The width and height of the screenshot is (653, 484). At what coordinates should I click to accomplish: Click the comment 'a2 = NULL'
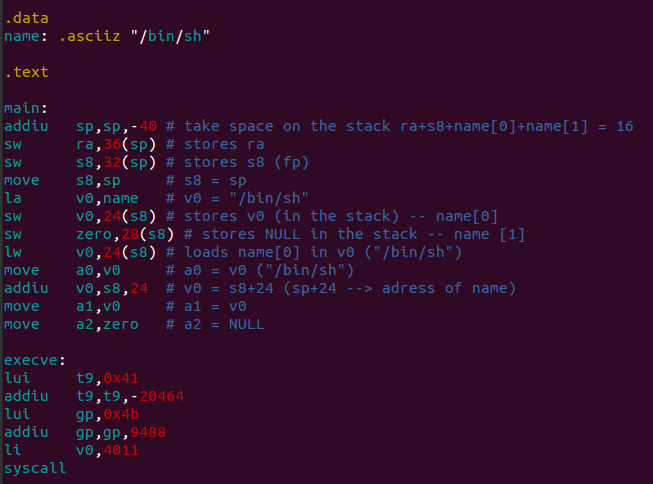[224, 324]
